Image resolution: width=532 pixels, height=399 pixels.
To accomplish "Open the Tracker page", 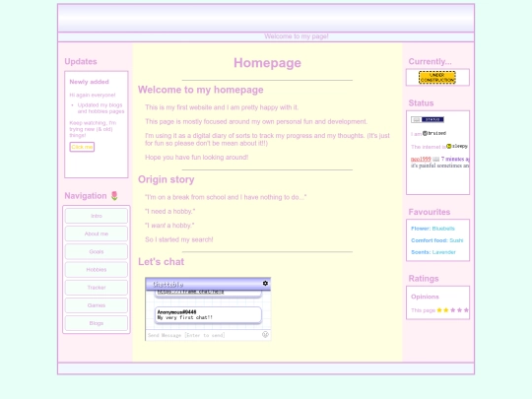I will [x=97, y=288].
